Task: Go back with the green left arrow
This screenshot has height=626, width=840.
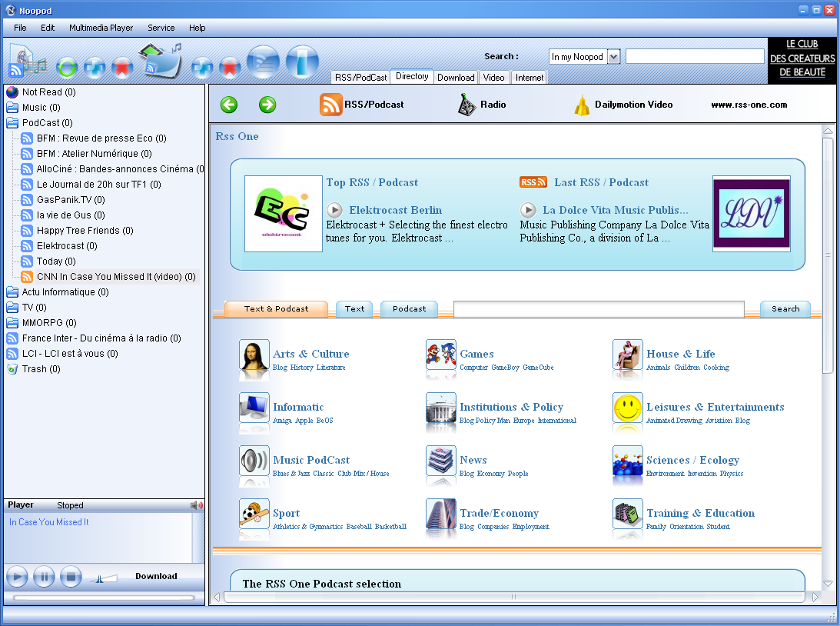Action: click(229, 105)
